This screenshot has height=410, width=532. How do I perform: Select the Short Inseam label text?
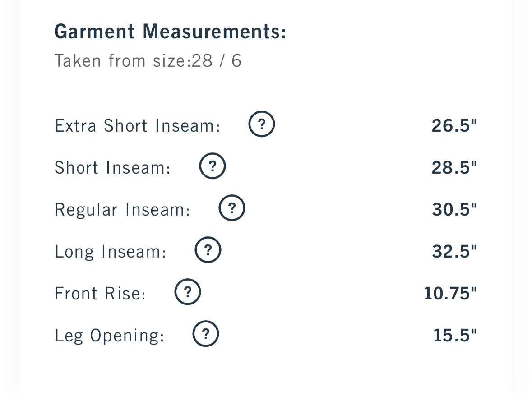click(112, 168)
